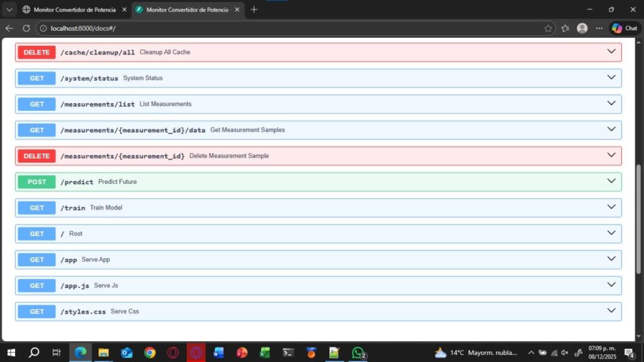Open the tab search dropdown arrow

[9, 9]
